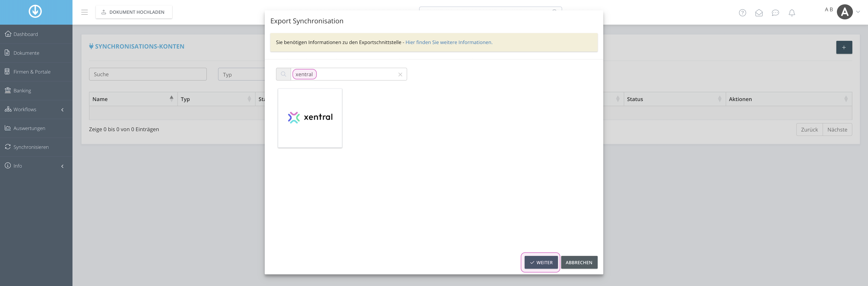Expand the user account chevron

pyautogui.click(x=858, y=12)
